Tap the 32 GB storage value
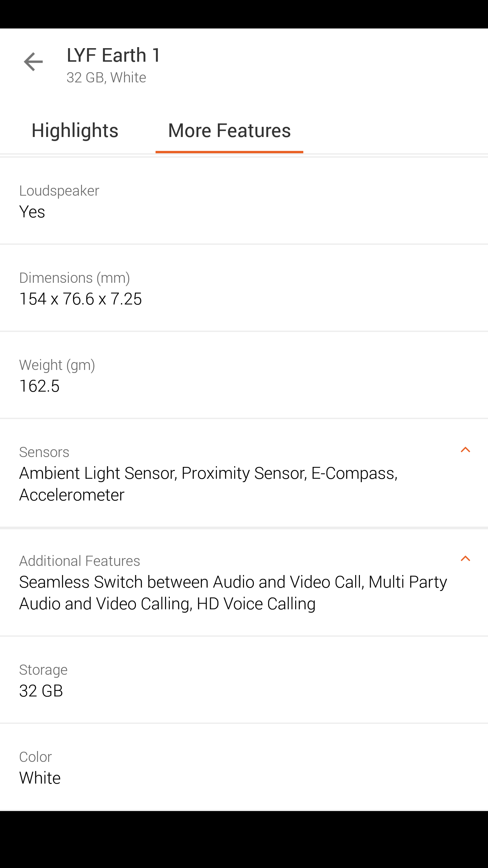Image resolution: width=488 pixels, height=868 pixels. click(41, 691)
